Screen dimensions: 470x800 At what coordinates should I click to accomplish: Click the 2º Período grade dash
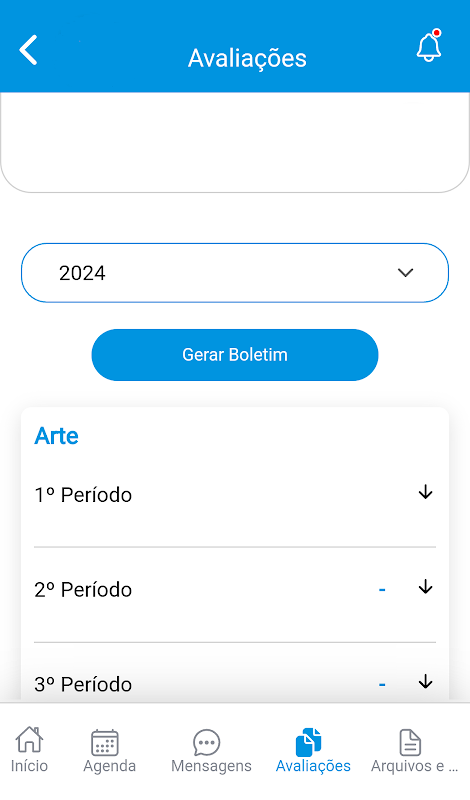(x=382, y=590)
